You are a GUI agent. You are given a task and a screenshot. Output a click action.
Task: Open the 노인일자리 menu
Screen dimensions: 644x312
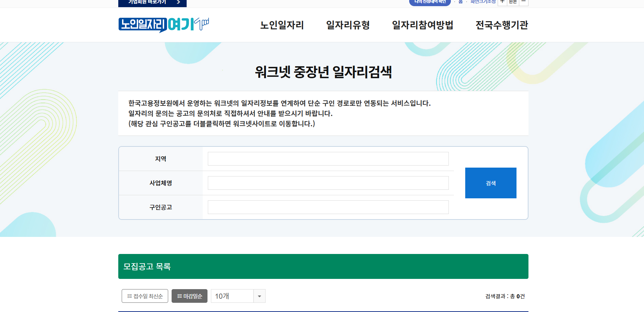pos(282,25)
